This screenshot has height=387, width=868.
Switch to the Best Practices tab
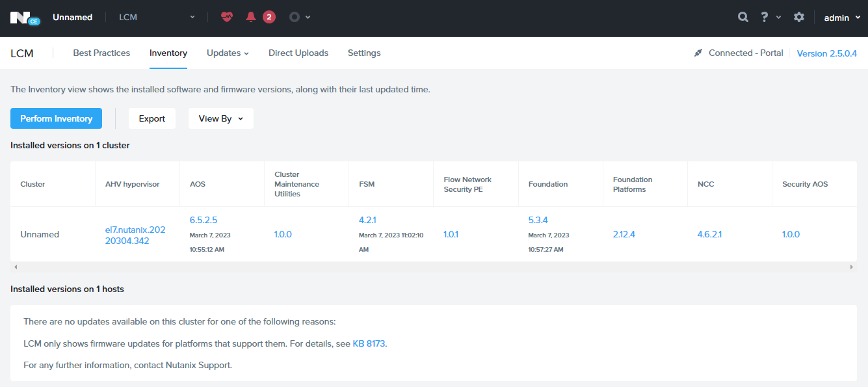pyautogui.click(x=101, y=53)
